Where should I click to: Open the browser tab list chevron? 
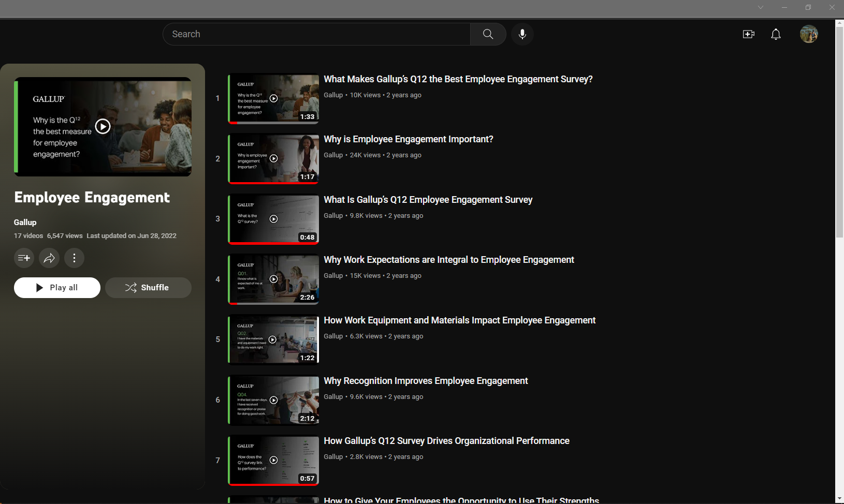click(760, 7)
